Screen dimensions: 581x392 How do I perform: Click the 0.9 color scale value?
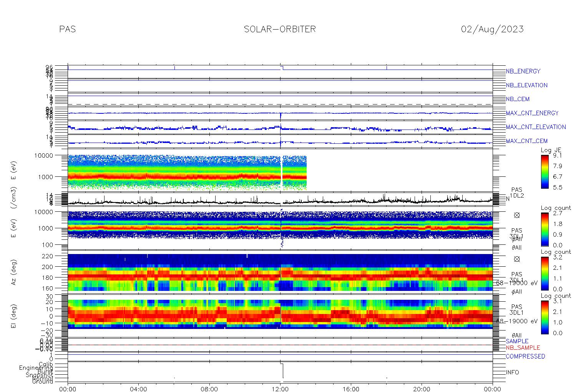coord(558,235)
